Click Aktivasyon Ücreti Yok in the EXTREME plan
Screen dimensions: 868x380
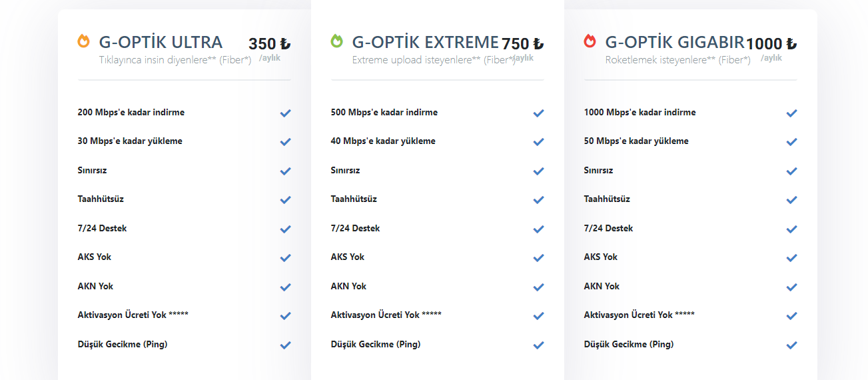pos(386,315)
